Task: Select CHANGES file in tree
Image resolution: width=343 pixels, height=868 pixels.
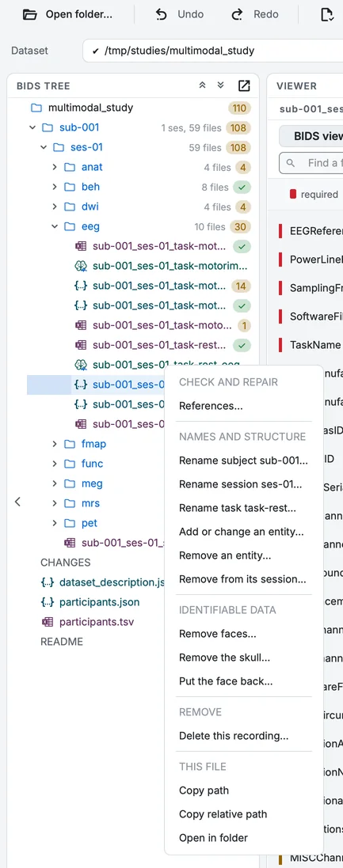Action: (x=66, y=563)
